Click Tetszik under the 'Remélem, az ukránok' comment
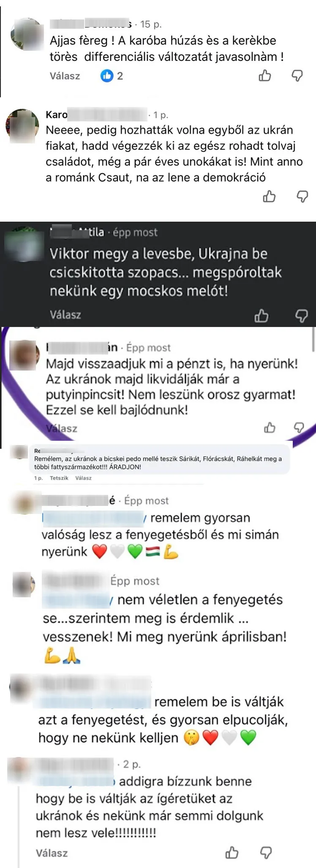Image resolution: width=316 pixels, height=868 pixels. coord(59,478)
